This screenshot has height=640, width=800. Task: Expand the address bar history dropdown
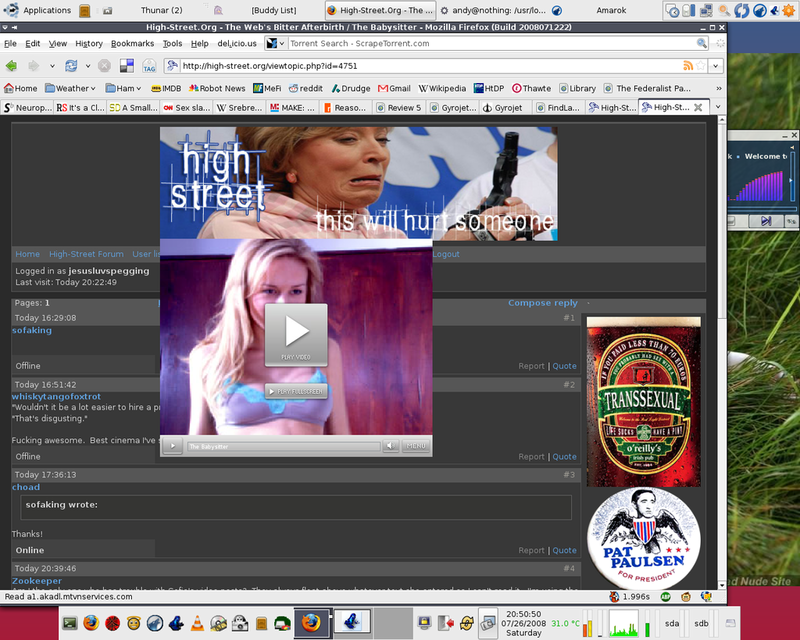click(x=715, y=66)
